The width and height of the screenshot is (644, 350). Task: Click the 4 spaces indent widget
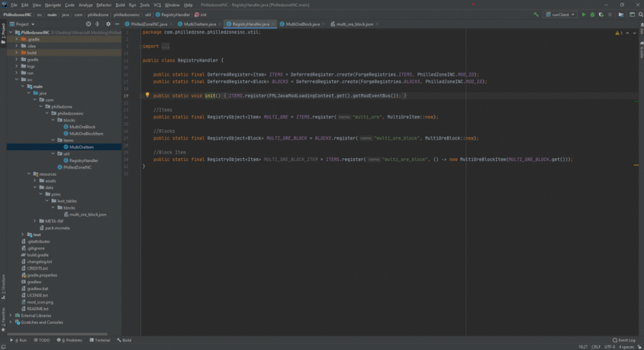pos(627,347)
